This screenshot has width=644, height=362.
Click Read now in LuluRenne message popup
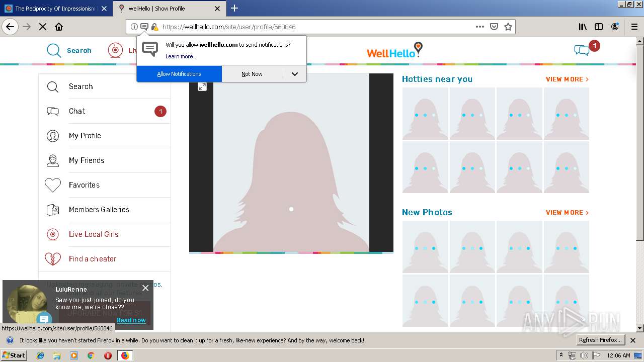pos(131,320)
